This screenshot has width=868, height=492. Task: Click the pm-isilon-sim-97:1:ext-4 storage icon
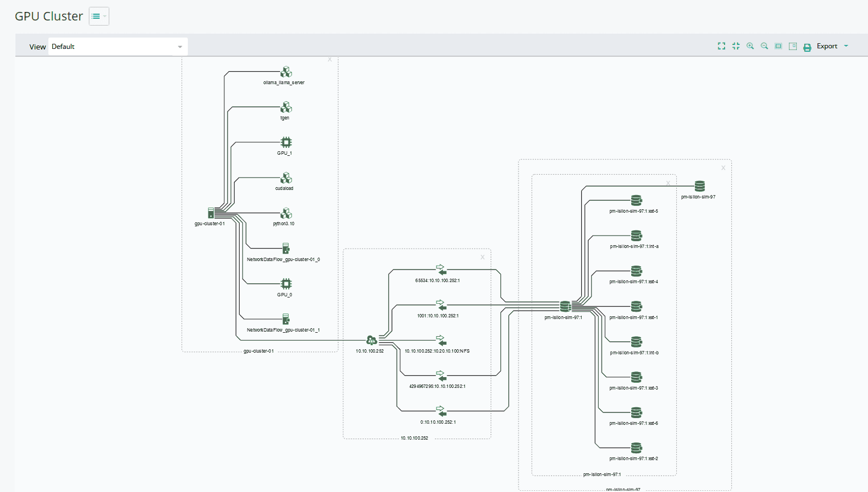tap(636, 271)
